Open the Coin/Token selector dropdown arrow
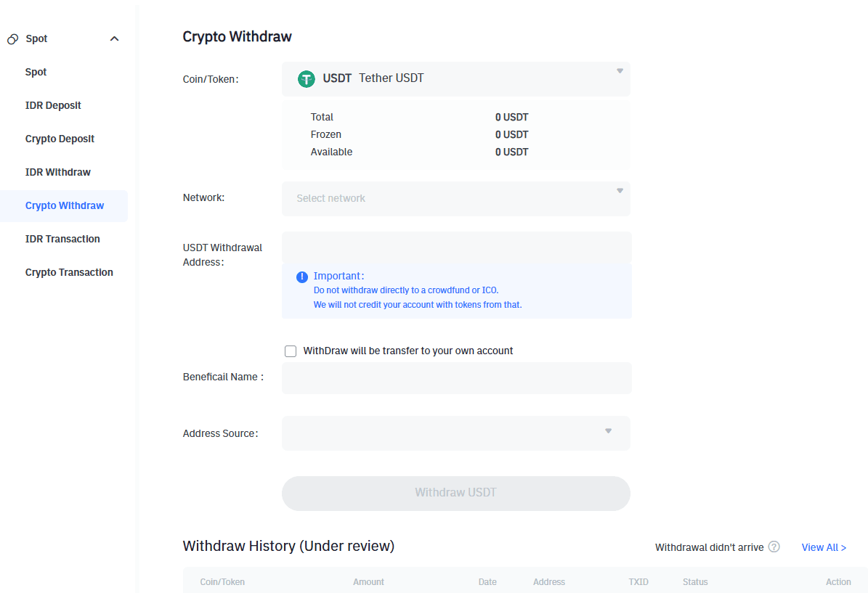The height and width of the screenshot is (593, 868). pyautogui.click(x=619, y=70)
